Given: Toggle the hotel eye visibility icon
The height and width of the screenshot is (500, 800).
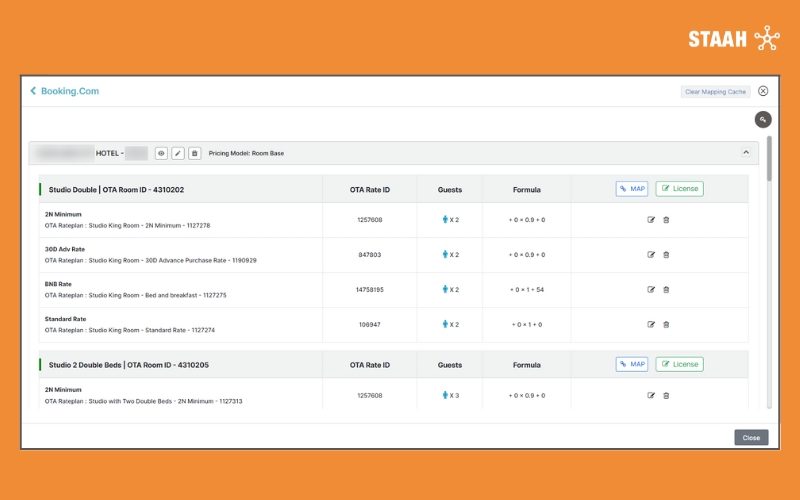Looking at the screenshot, I should (160, 153).
